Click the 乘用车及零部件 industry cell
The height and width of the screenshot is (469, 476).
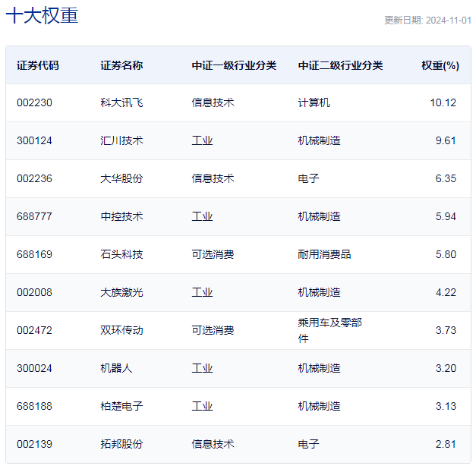330,330
